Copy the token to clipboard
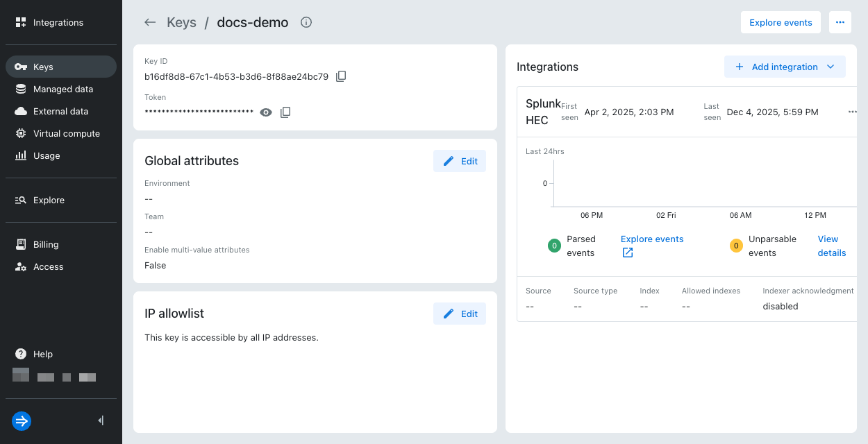The image size is (868, 444). coord(285,112)
